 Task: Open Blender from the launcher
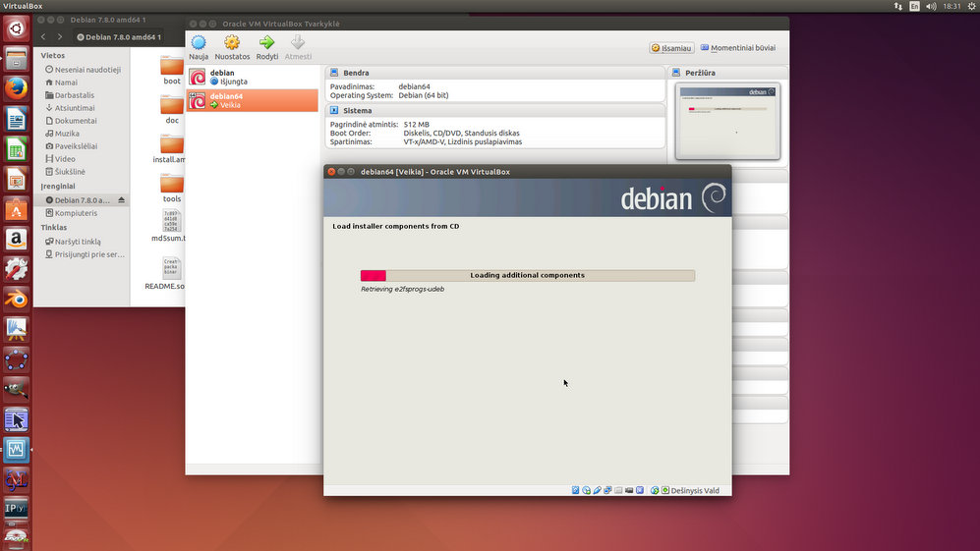pos(16,299)
